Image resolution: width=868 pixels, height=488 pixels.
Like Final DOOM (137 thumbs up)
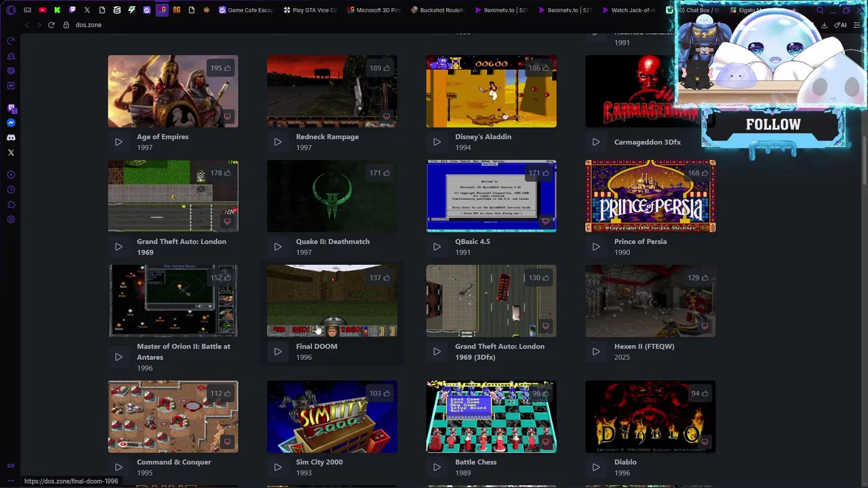(380, 277)
